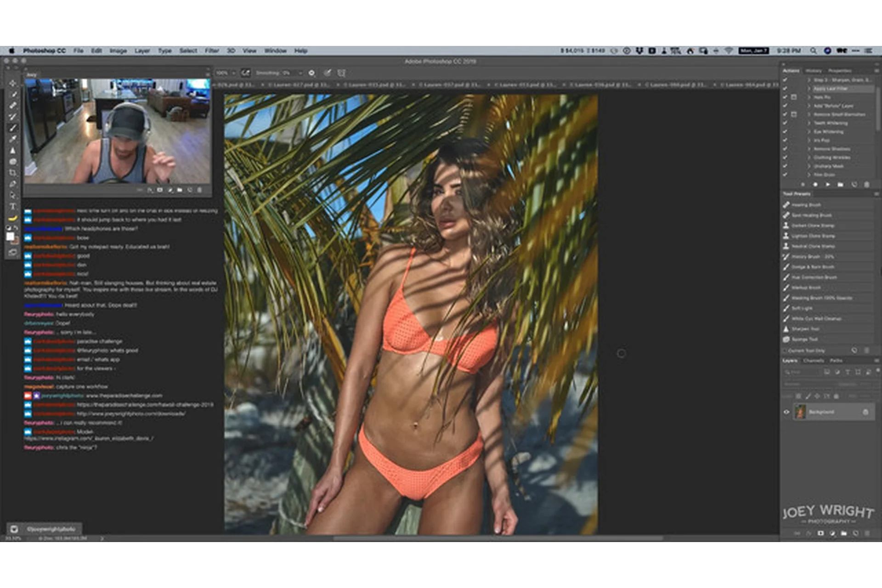The image size is (882, 588).
Task: Click the Record new action icon
Action: (x=815, y=184)
